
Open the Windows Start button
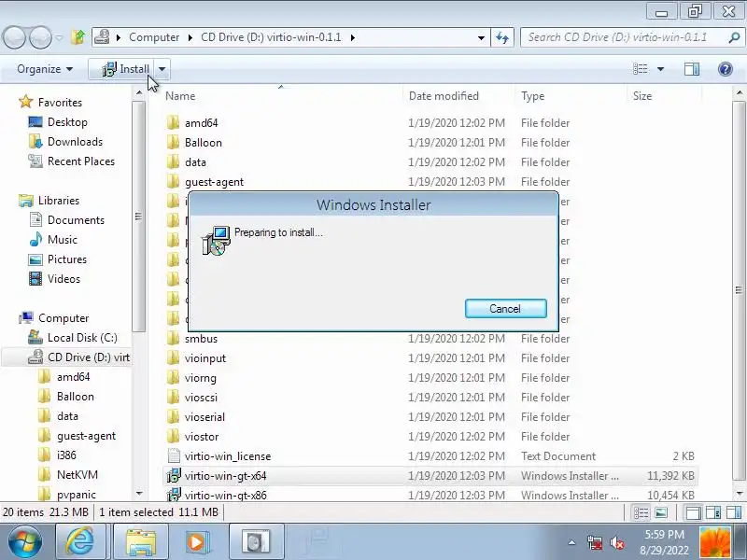pyautogui.click(x=25, y=542)
